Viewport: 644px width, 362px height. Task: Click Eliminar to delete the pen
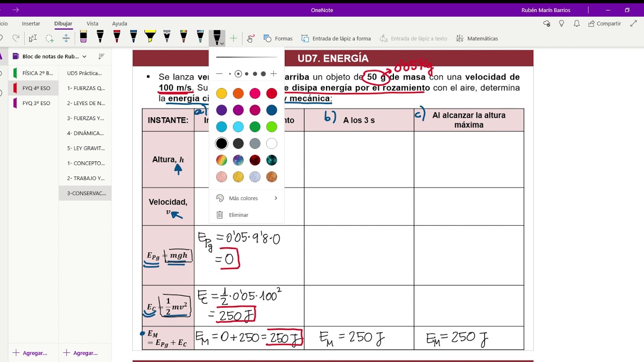(x=238, y=215)
